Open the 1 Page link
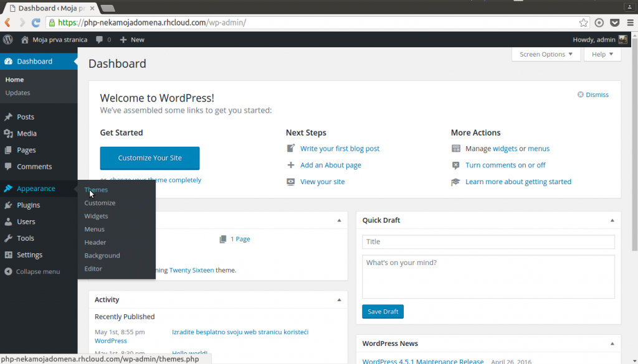The height and width of the screenshot is (364, 638). (x=240, y=240)
